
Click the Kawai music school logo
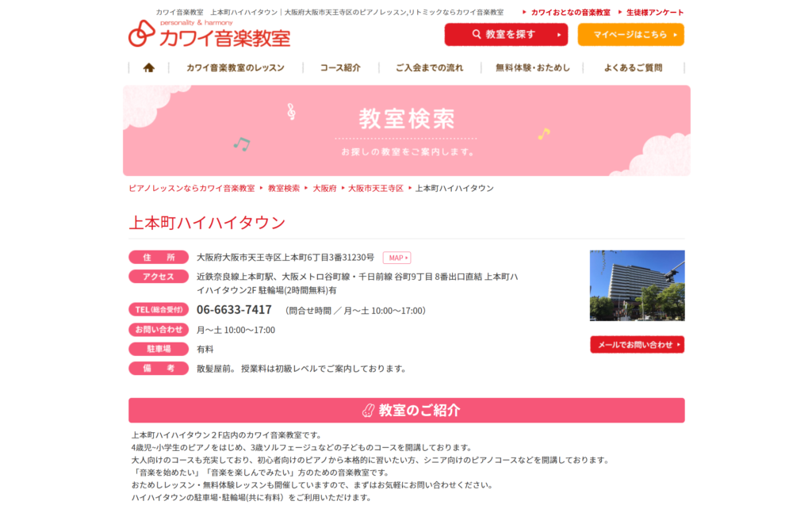tap(209, 33)
